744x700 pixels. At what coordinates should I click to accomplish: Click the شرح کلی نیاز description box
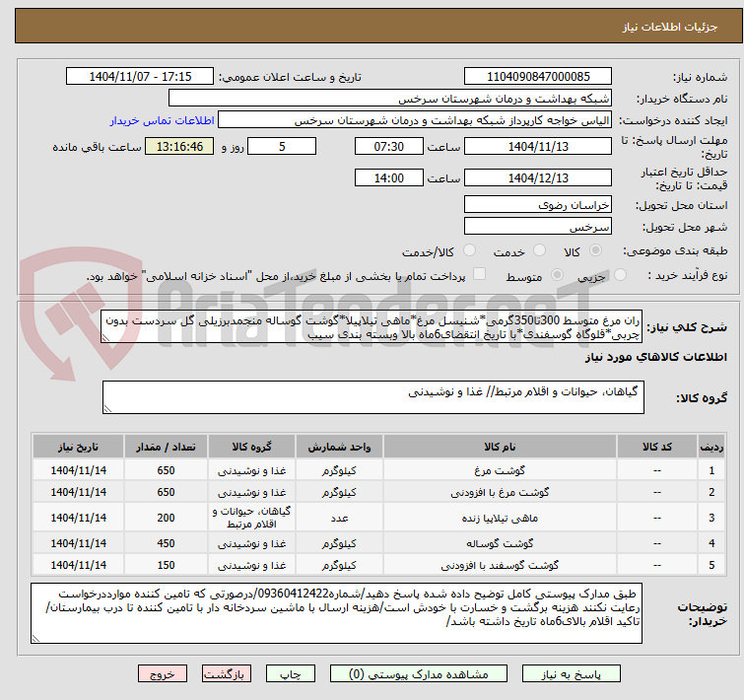[x=372, y=327]
